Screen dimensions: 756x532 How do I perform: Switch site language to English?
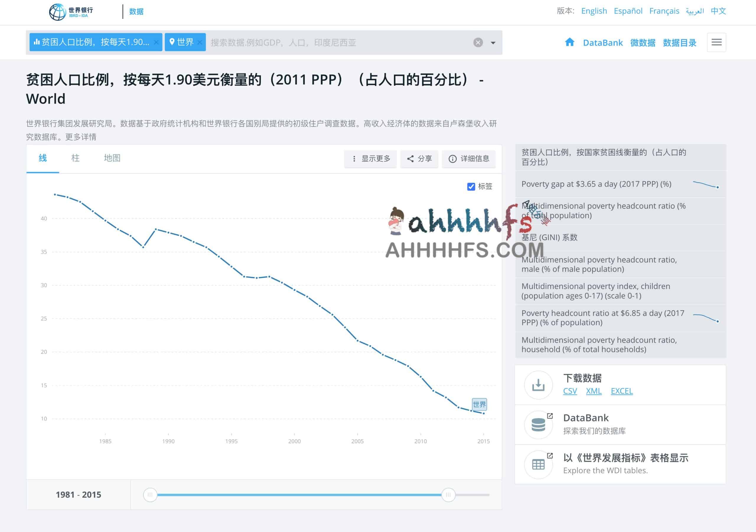594,11
